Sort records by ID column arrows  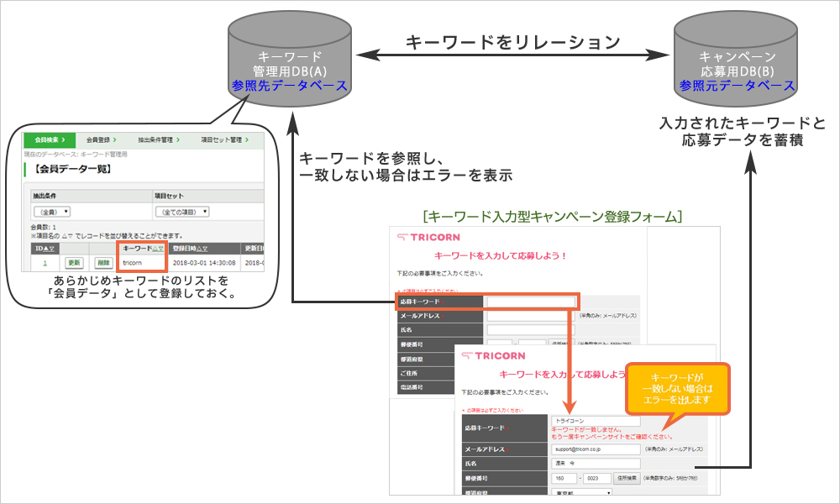tap(49, 249)
